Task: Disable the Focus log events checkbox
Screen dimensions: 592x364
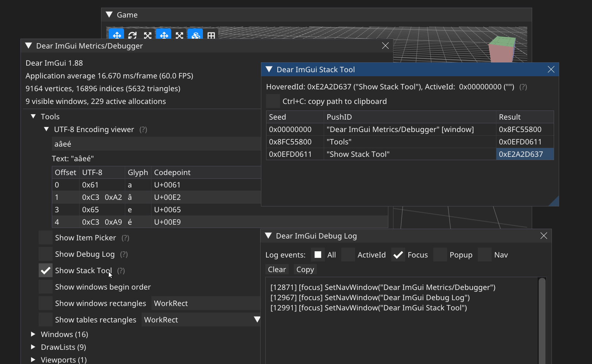Action: pyautogui.click(x=398, y=255)
